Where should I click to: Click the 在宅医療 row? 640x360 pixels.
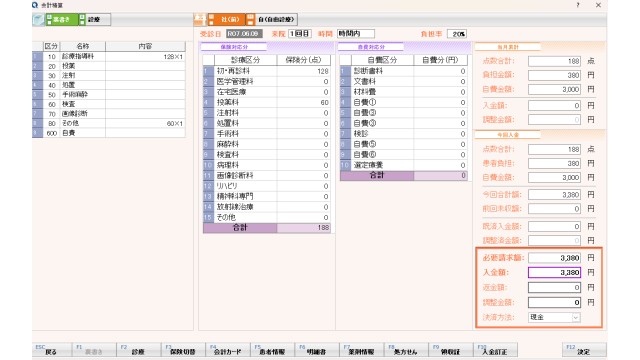tap(267, 92)
